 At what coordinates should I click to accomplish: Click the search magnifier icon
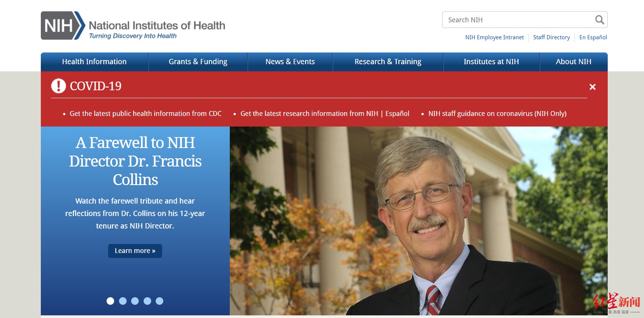[599, 20]
